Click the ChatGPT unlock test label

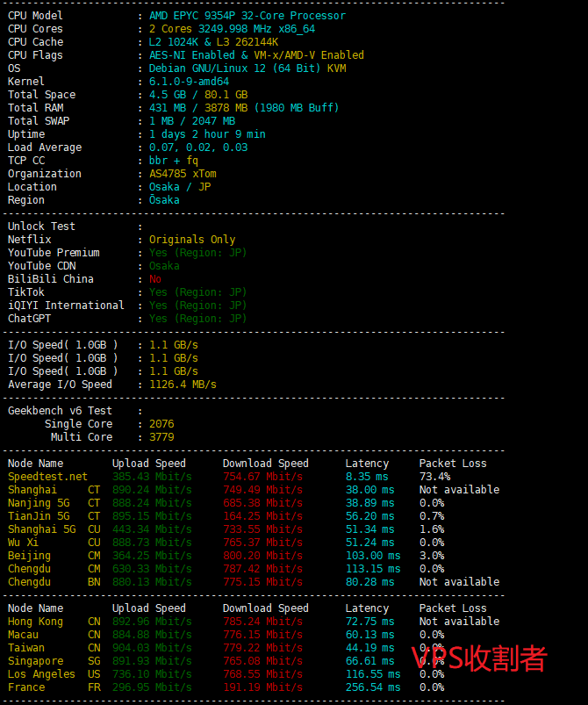[30, 319]
